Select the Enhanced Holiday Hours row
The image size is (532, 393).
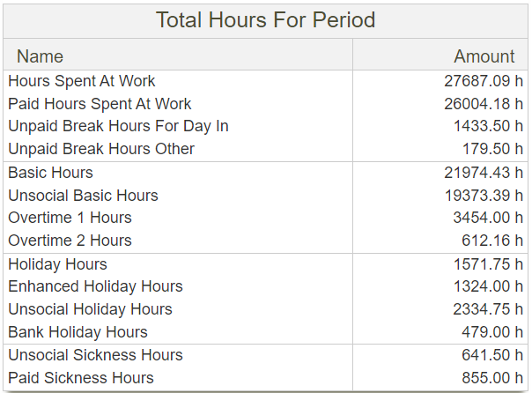click(95, 286)
